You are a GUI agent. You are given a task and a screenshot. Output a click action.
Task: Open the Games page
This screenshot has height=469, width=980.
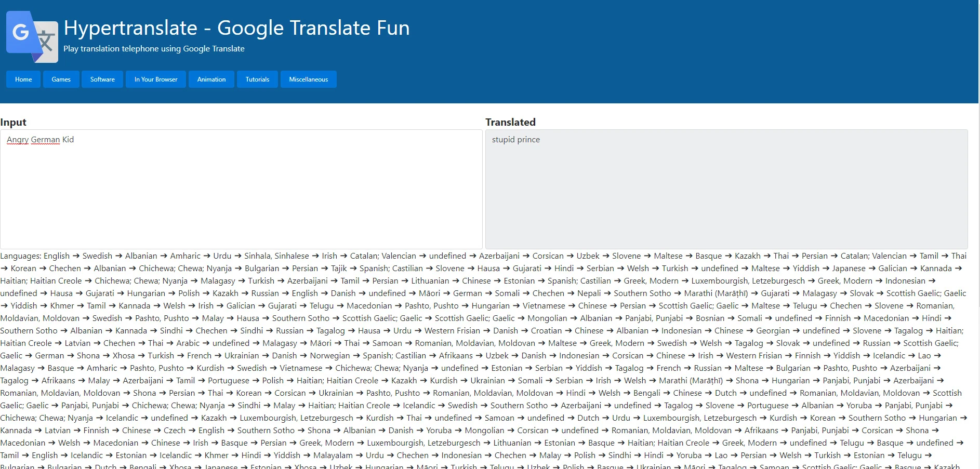[x=61, y=79]
